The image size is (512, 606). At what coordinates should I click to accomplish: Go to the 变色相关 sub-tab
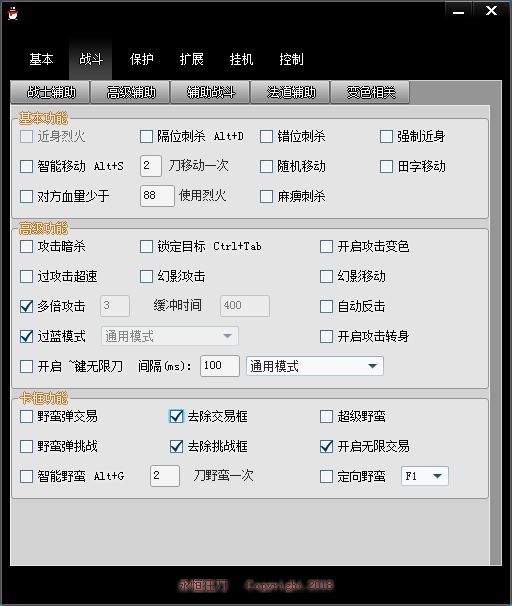(x=371, y=92)
